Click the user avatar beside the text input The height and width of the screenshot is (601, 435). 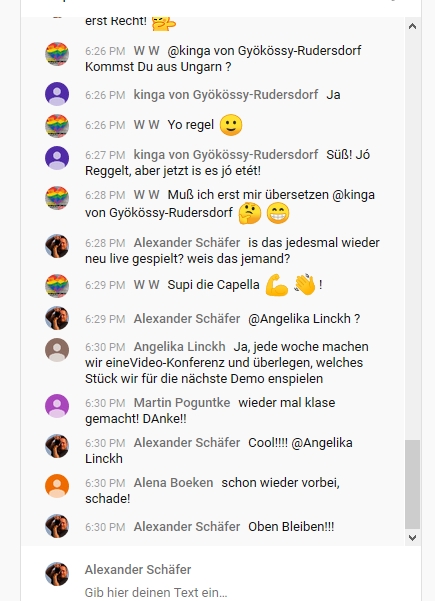(x=57, y=574)
